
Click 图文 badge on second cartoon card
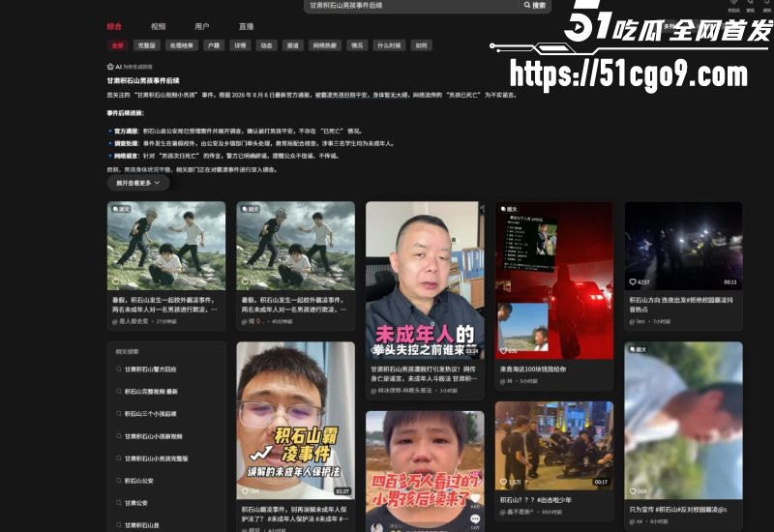pyautogui.click(x=251, y=209)
